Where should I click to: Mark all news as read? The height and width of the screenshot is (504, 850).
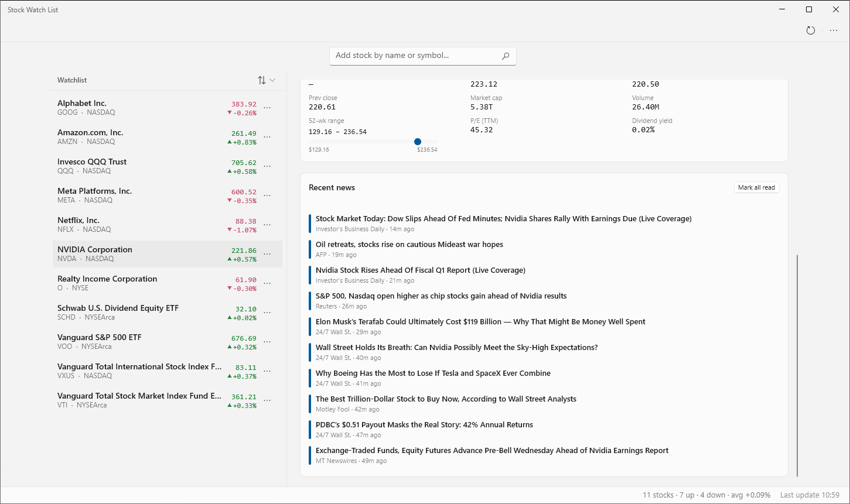click(756, 187)
